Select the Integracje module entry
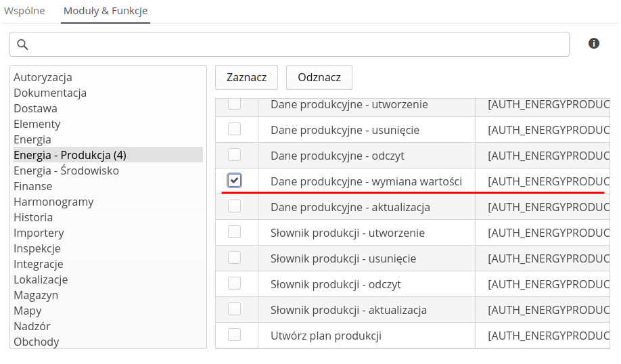The width and height of the screenshot is (621, 364). pyautogui.click(x=39, y=264)
